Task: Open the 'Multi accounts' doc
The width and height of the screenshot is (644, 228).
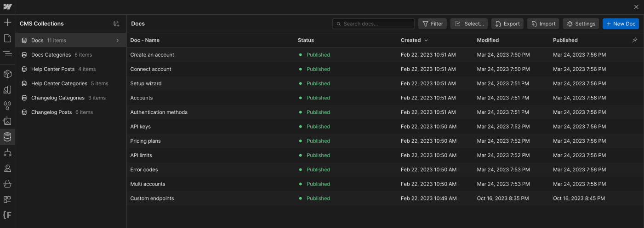Action: 148,184
